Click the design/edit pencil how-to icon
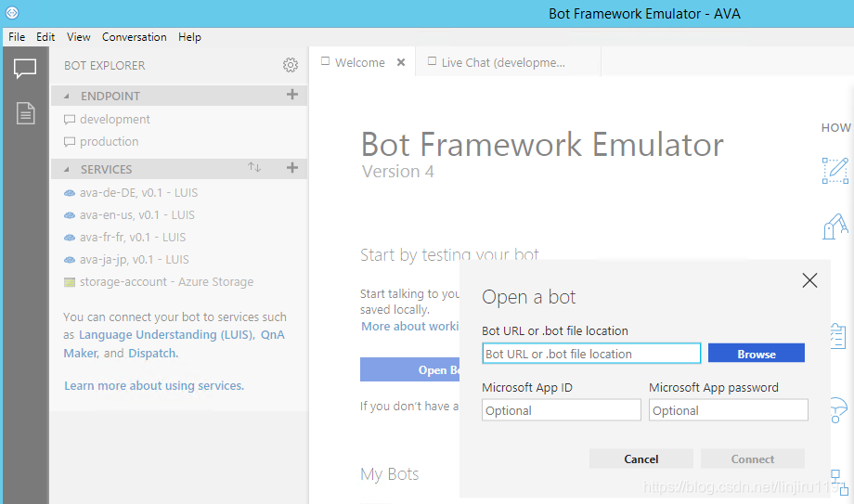Image resolution: width=854 pixels, height=504 pixels. tap(835, 171)
